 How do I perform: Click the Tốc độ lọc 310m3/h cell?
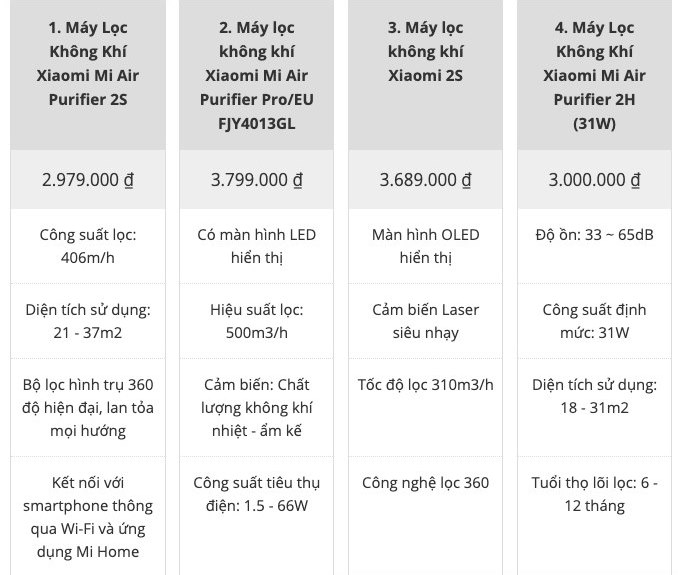tap(425, 408)
